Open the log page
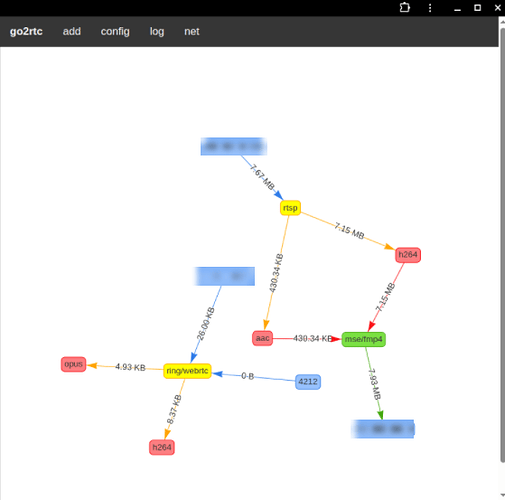The image size is (505, 500). point(157,32)
